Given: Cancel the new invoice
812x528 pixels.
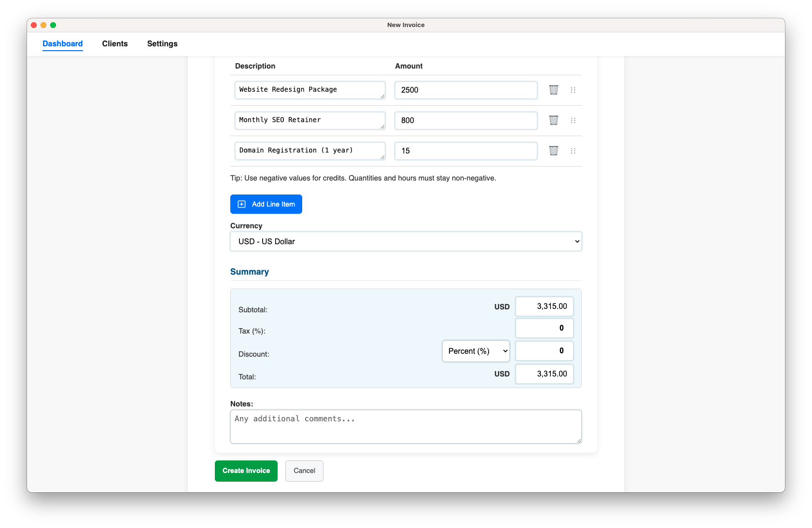Looking at the screenshot, I should tap(304, 471).
